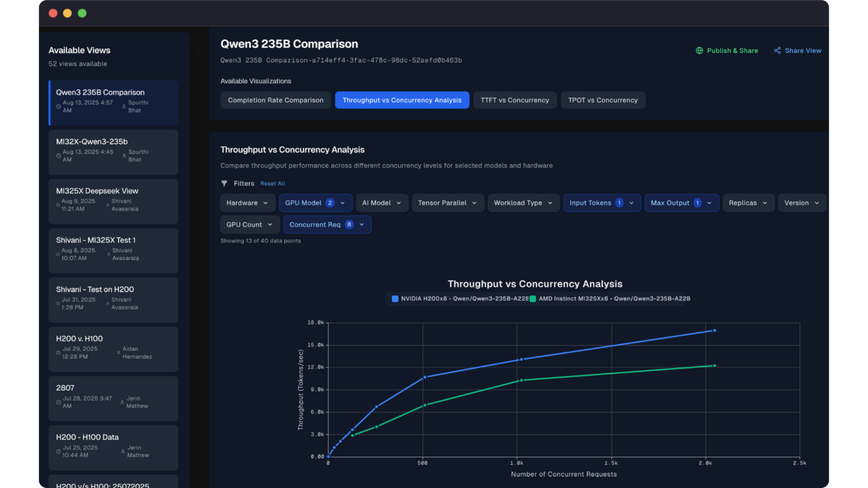This screenshot has width=868, height=488.
Task: Click the green AMD MI325Xx8 legend swatch
Action: point(533,299)
